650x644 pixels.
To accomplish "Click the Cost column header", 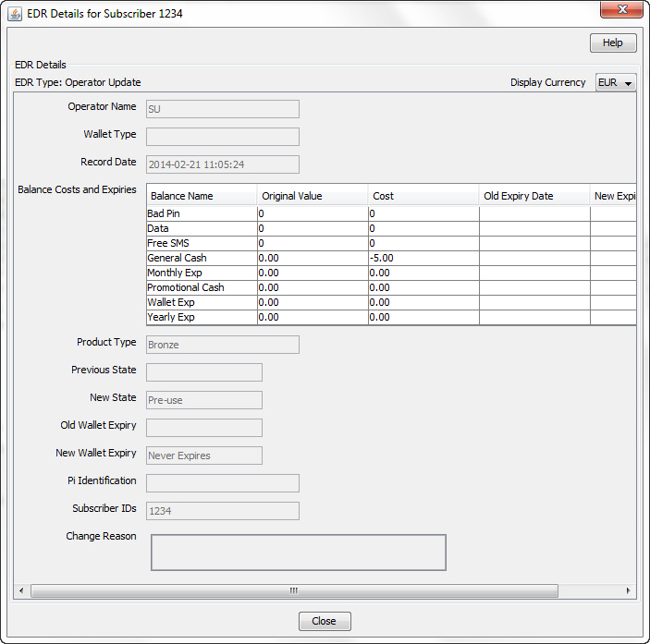I will (x=423, y=196).
